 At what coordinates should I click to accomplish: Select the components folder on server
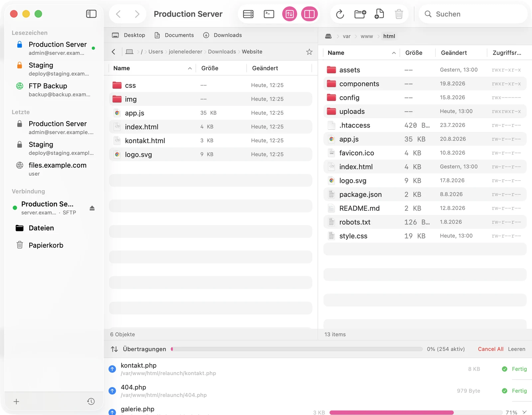point(425,84)
